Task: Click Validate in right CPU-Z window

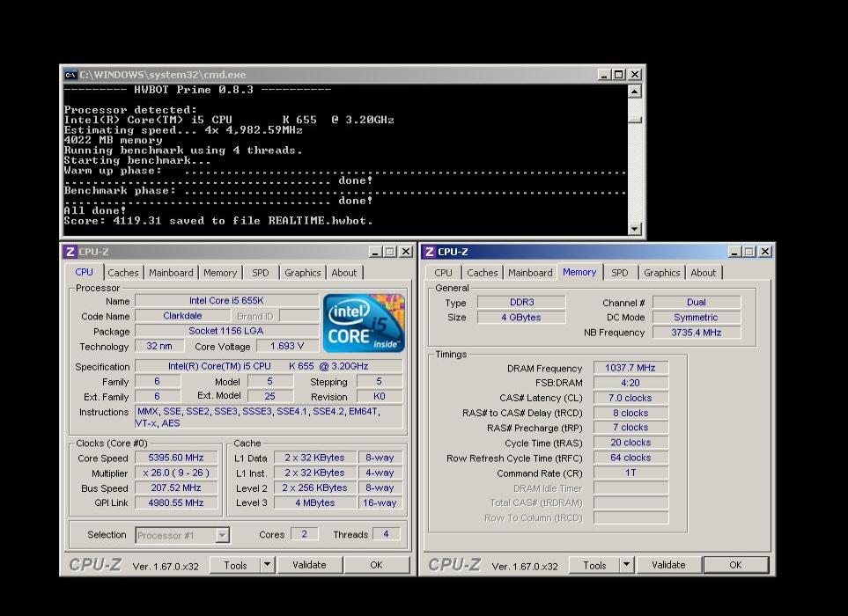Action: tap(668, 565)
